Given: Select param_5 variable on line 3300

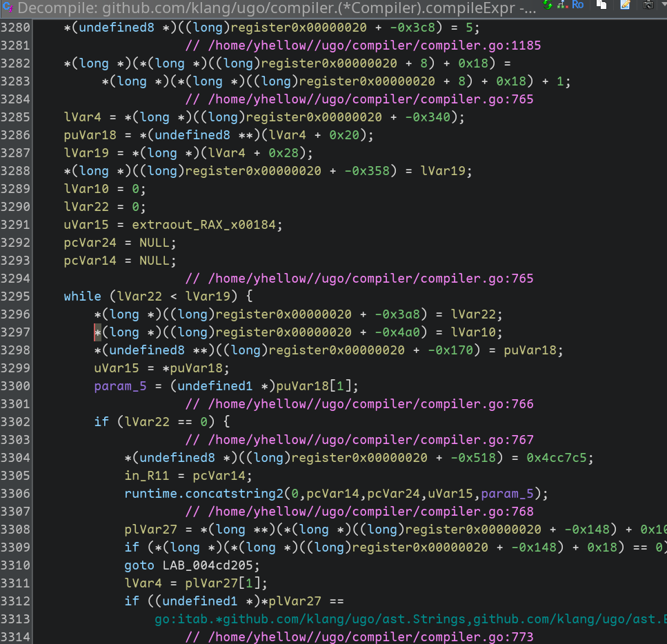Looking at the screenshot, I should [120, 385].
